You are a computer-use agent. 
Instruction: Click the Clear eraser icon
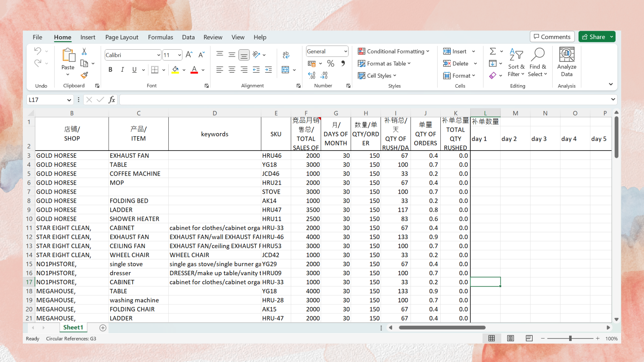coord(493,75)
